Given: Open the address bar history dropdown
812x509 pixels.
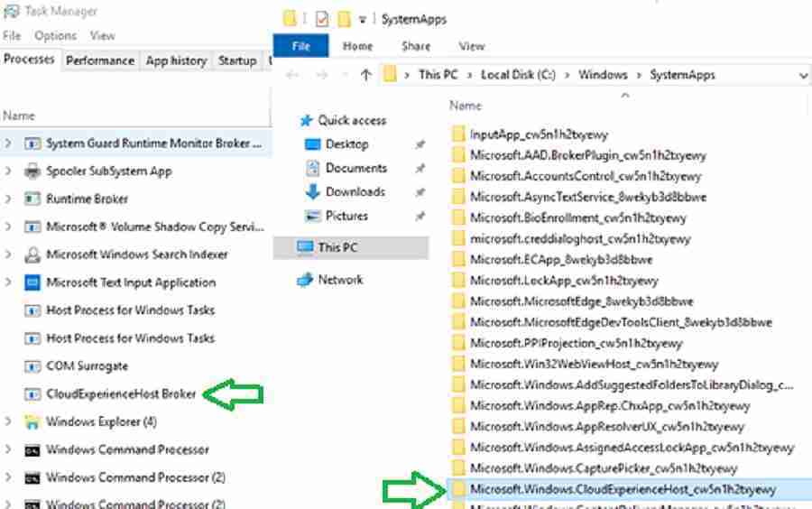Looking at the screenshot, I should [x=803, y=76].
